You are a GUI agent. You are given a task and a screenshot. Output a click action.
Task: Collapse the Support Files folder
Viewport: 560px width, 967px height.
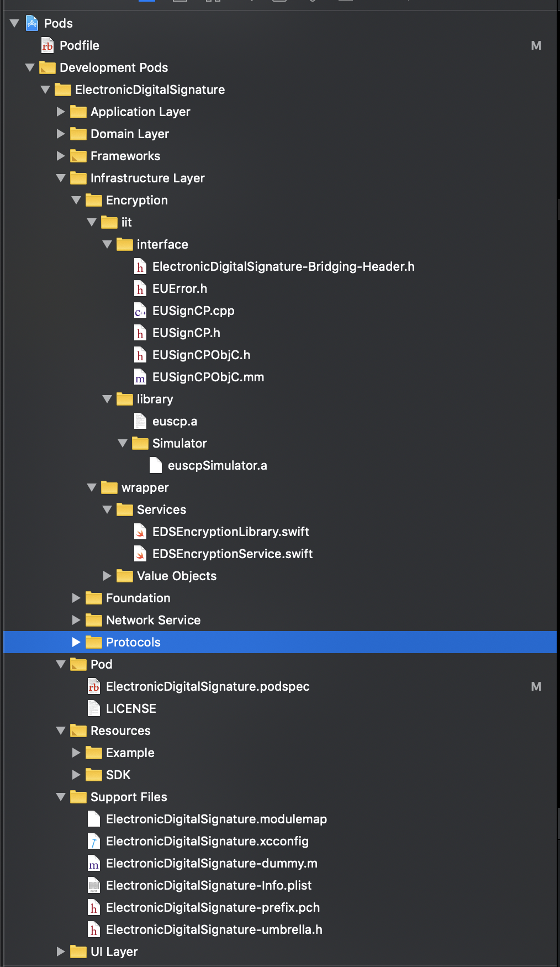point(61,797)
